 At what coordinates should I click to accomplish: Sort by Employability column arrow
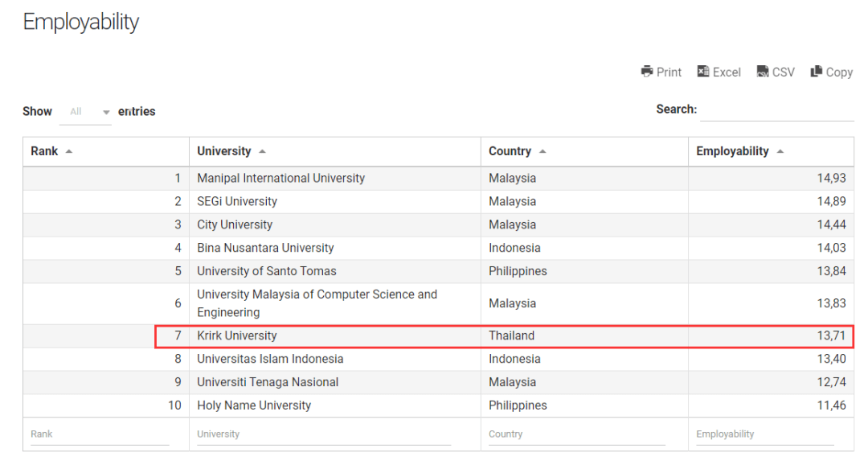click(x=780, y=151)
